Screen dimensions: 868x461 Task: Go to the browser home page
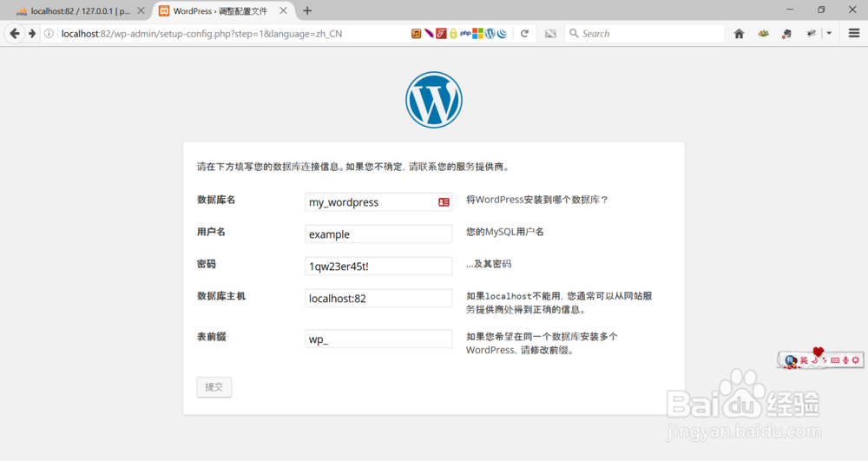[739, 34]
